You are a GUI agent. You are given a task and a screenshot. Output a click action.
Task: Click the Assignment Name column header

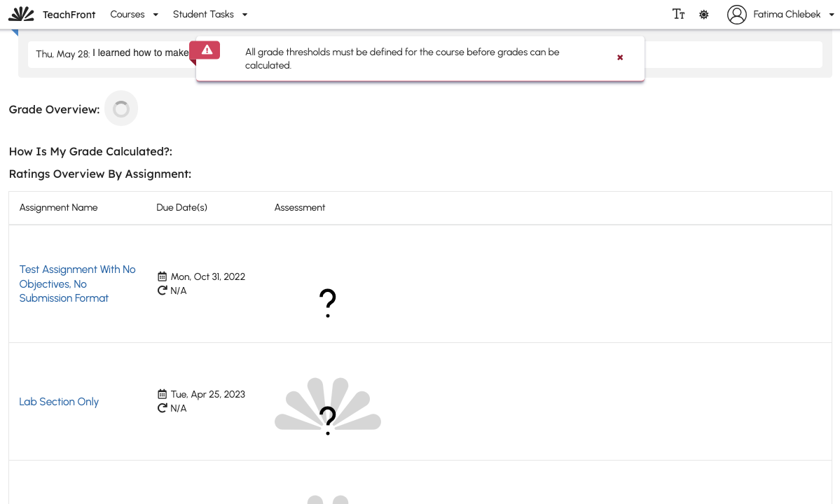tap(58, 208)
